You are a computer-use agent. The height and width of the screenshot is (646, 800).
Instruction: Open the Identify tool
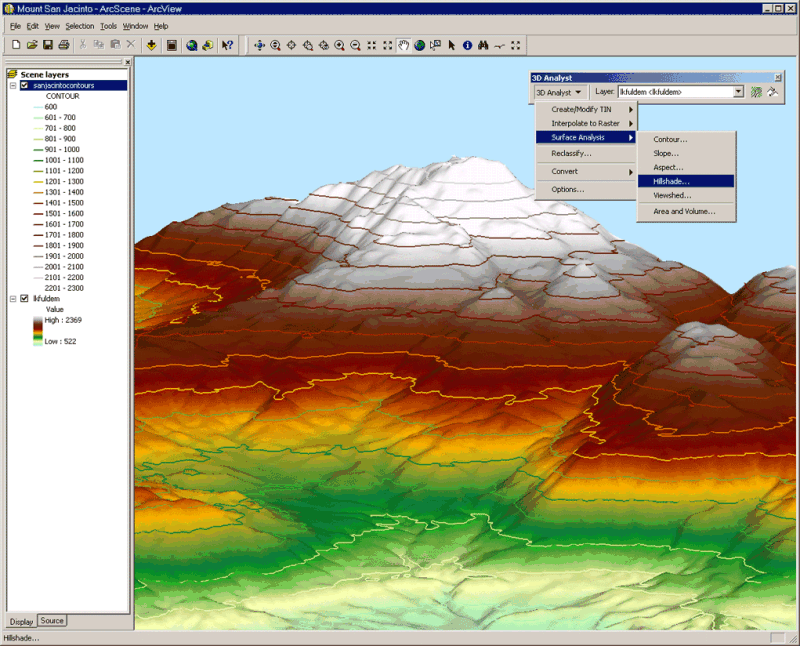tap(467, 45)
